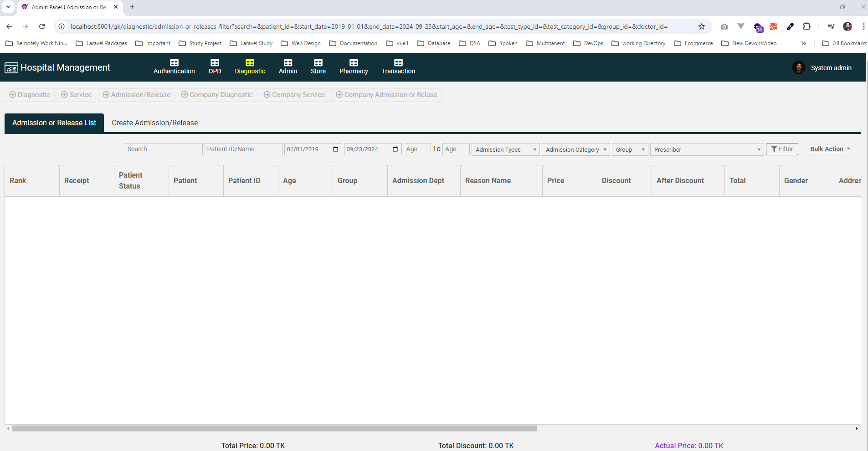Screen dimensions: 868x451
Task: Open the Transaction module icon
Action: [398, 63]
